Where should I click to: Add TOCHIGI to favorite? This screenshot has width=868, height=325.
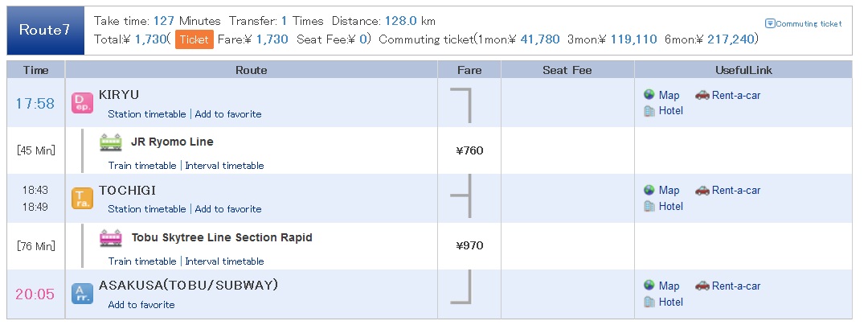tap(228, 209)
